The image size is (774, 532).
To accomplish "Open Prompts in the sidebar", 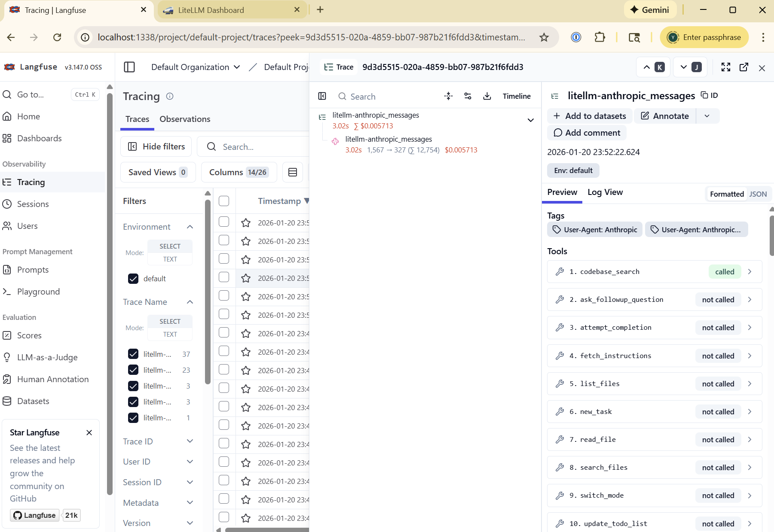I will [x=33, y=270].
